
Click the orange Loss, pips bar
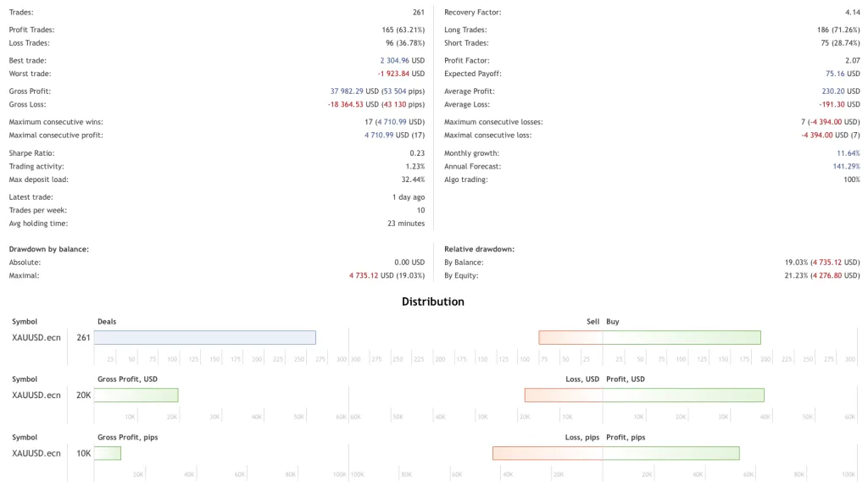548,453
